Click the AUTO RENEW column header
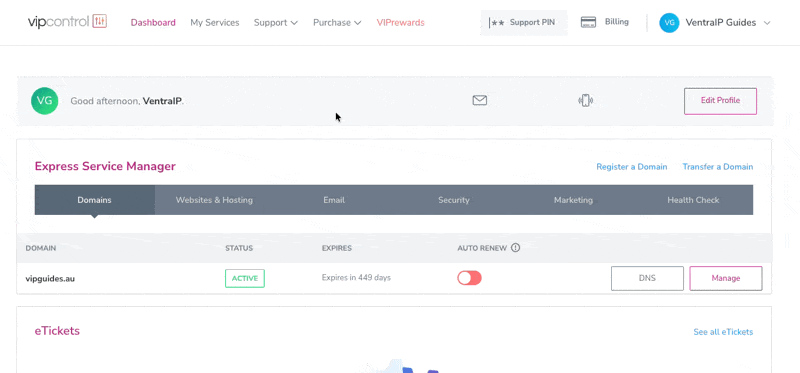Viewport: 800px width, 373px height. click(x=482, y=248)
